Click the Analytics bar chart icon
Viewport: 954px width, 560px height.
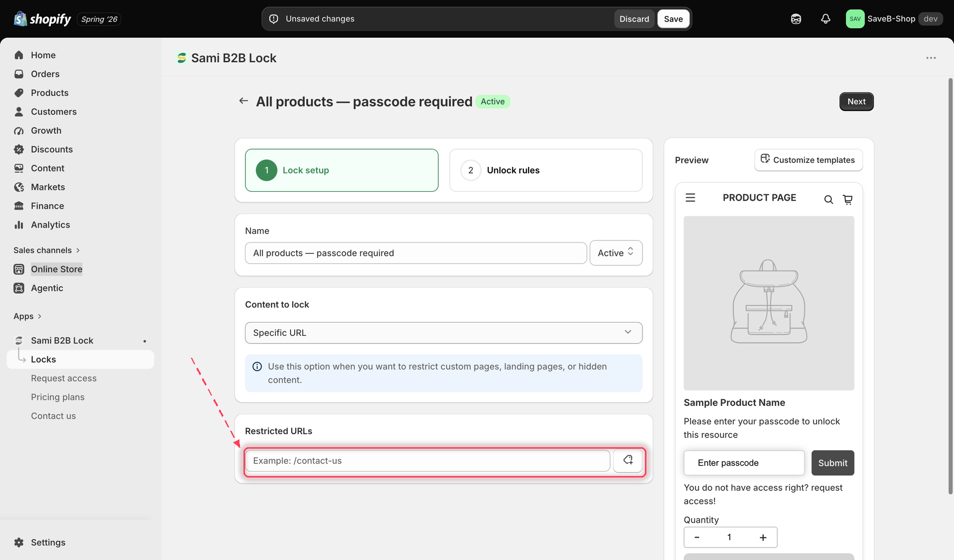[x=19, y=225]
